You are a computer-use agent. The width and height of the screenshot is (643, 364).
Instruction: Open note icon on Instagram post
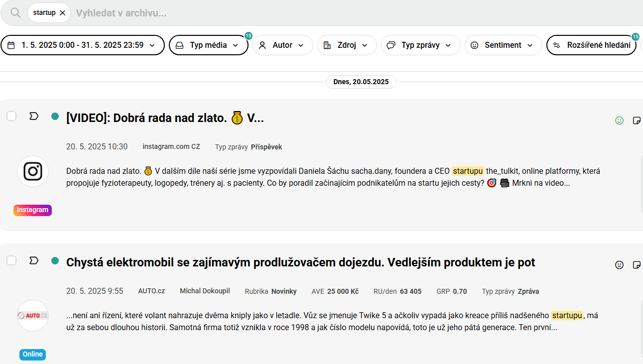(636, 120)
